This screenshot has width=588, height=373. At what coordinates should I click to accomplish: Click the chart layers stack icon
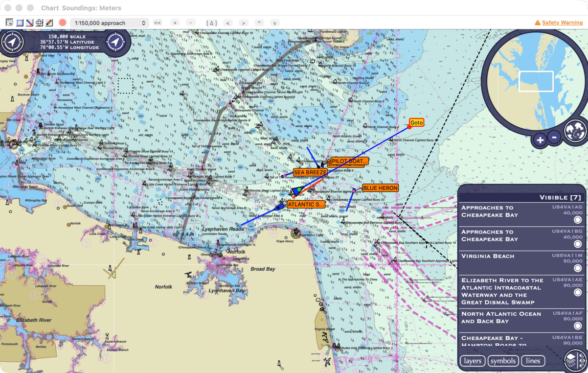[575, 360]
